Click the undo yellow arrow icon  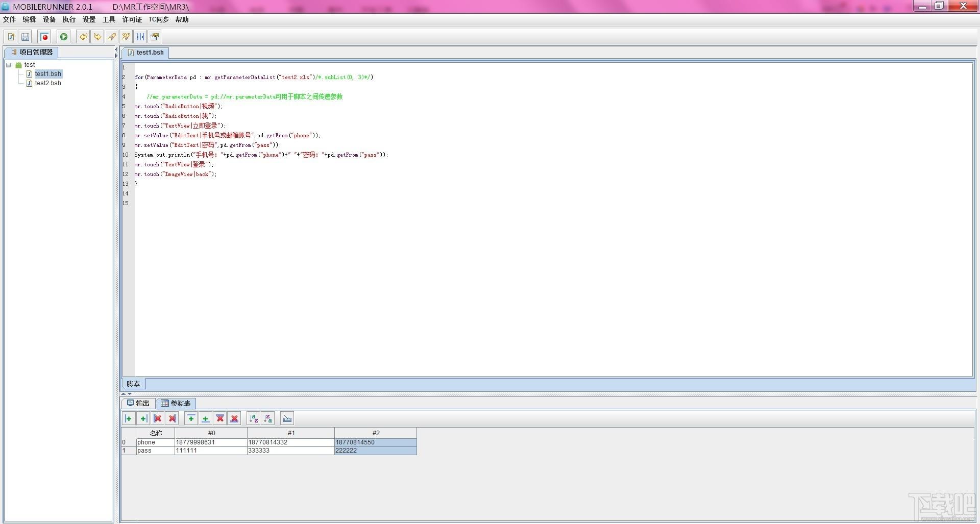point(83,37)
